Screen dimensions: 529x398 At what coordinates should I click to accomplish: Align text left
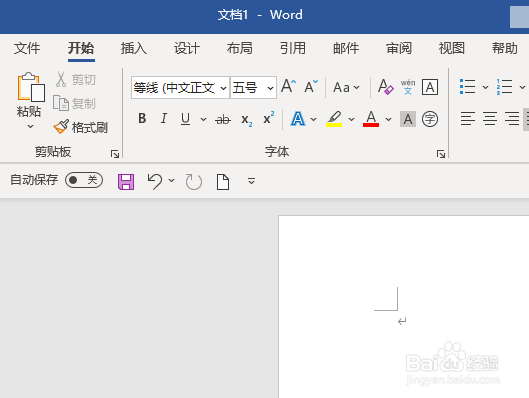(468, 119)
